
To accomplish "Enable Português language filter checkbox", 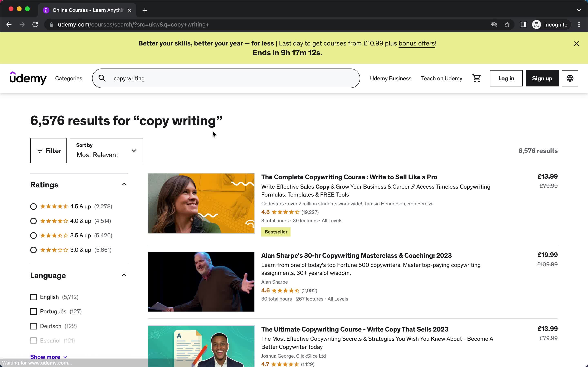I will point(34,311).
